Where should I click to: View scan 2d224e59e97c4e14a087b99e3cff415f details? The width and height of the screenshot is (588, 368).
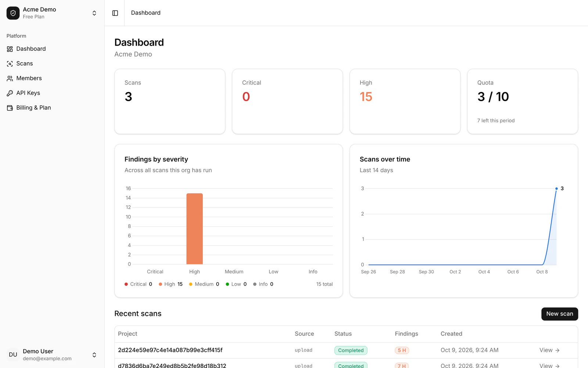click(549, 350)
